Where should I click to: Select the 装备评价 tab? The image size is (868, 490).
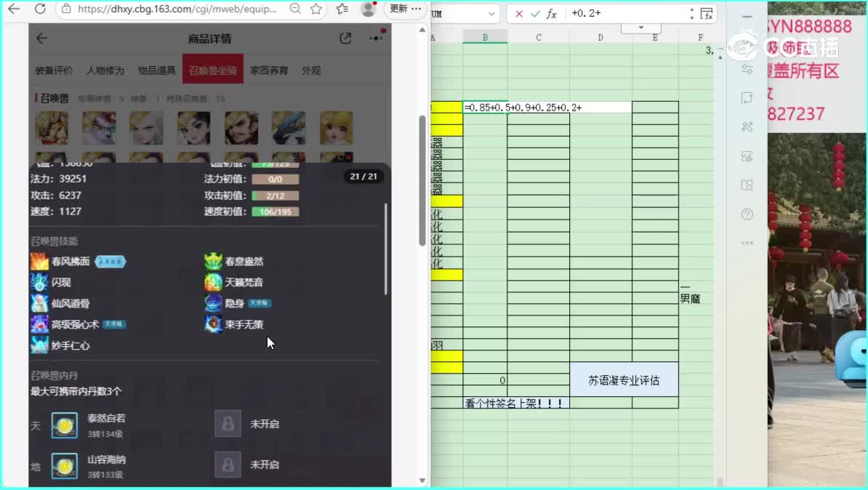pyautogui.click(x=54, y=71)
